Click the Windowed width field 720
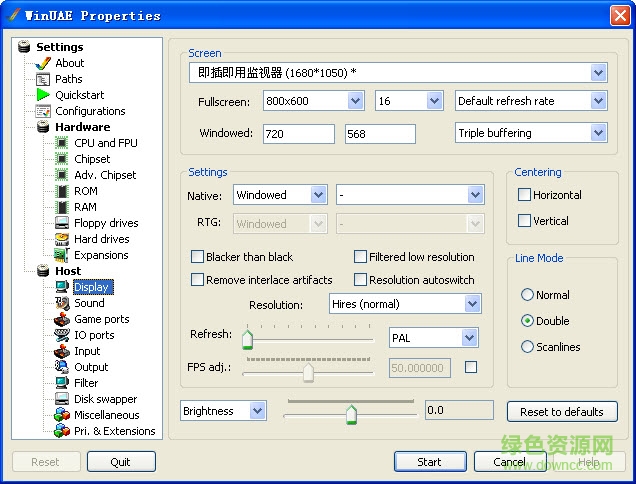This screenshot has height=484, width=636. (299, 134)
